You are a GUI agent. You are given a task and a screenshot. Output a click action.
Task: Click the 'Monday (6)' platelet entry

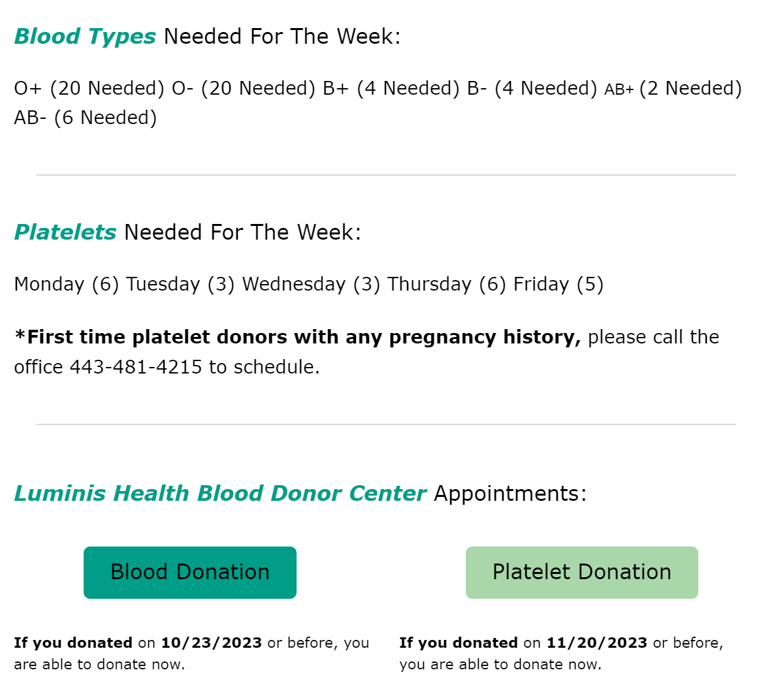[66, 284]
